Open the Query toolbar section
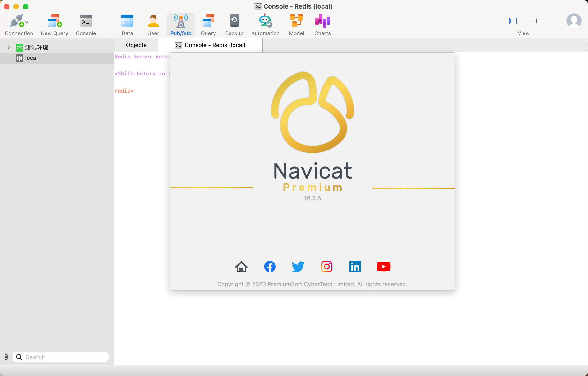 coord(208,25)
